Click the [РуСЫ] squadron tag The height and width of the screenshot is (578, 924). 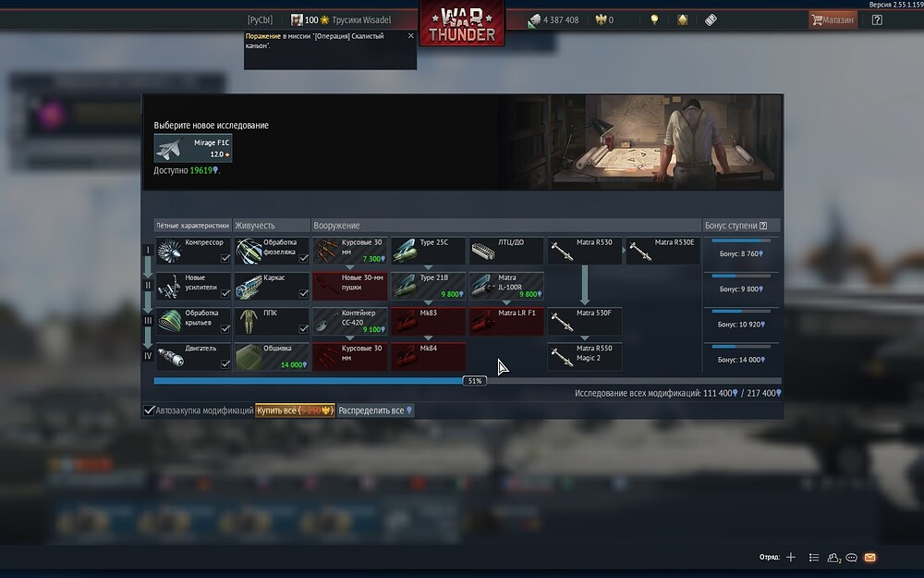pyautogui.click(x=260, y=19)
